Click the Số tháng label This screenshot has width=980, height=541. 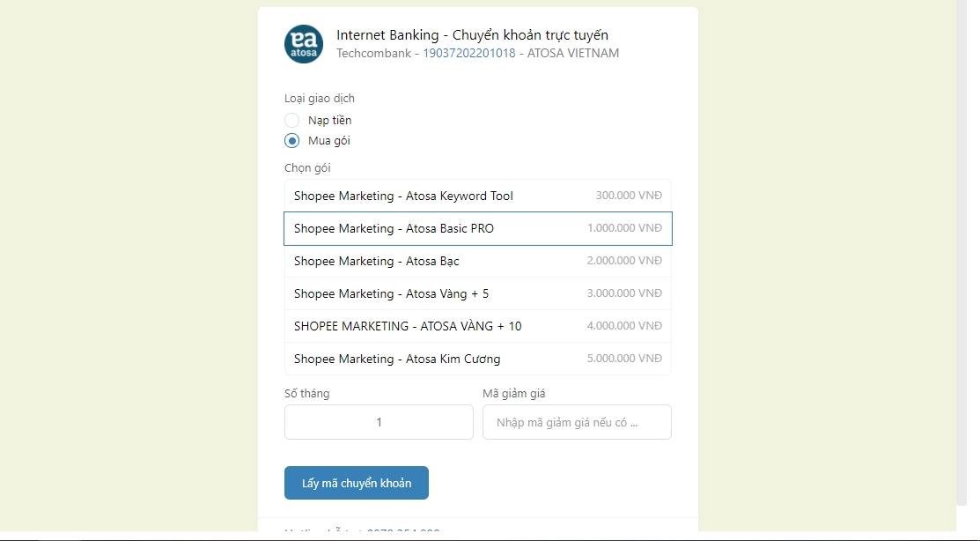(x=306, y=394)
